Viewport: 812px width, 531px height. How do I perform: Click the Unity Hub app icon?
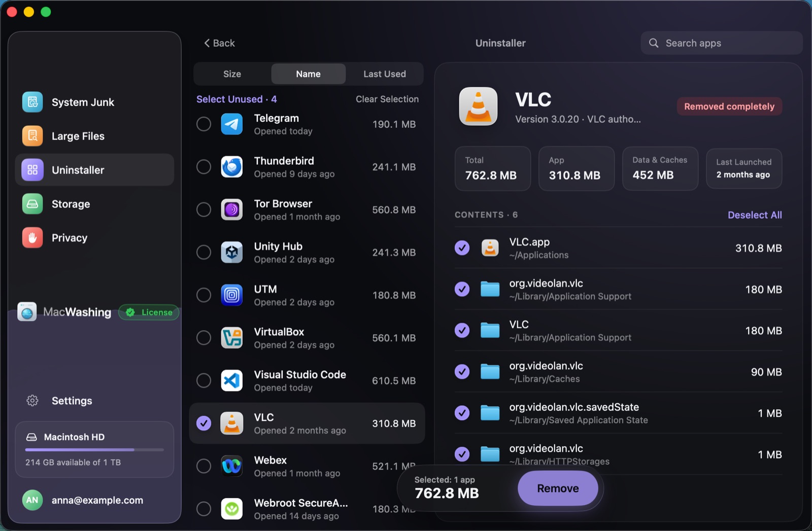pyautogui.click(x=232, y=252)
